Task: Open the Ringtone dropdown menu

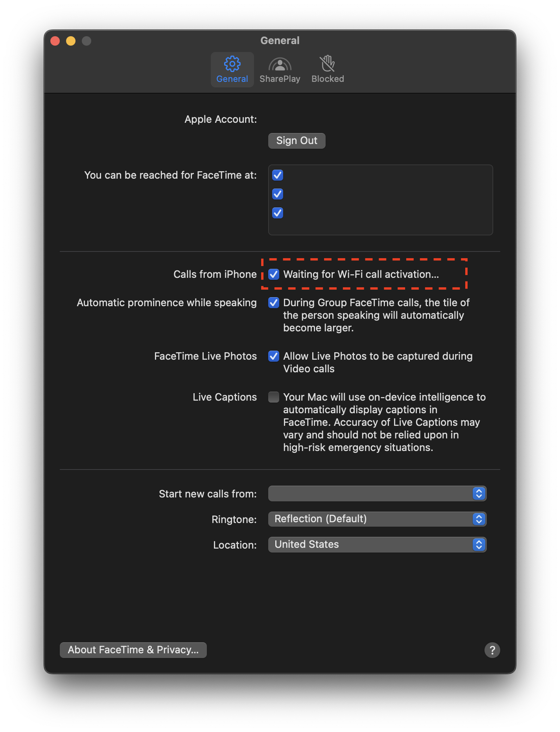Action: [377, 519]
